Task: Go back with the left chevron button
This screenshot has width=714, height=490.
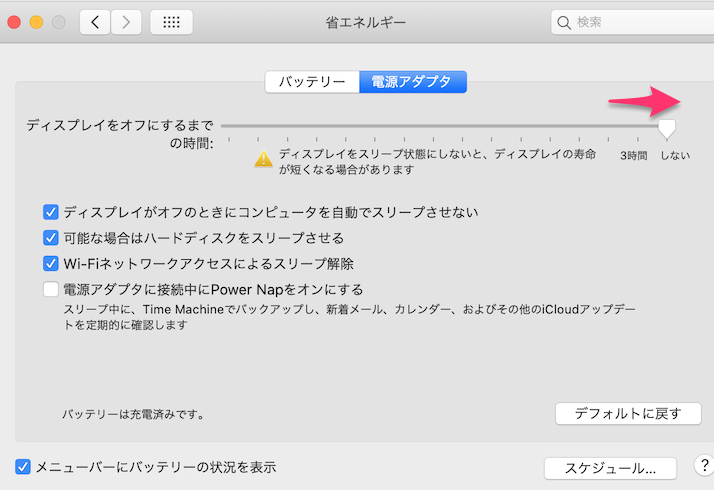Action: click(x=95, y=22)
